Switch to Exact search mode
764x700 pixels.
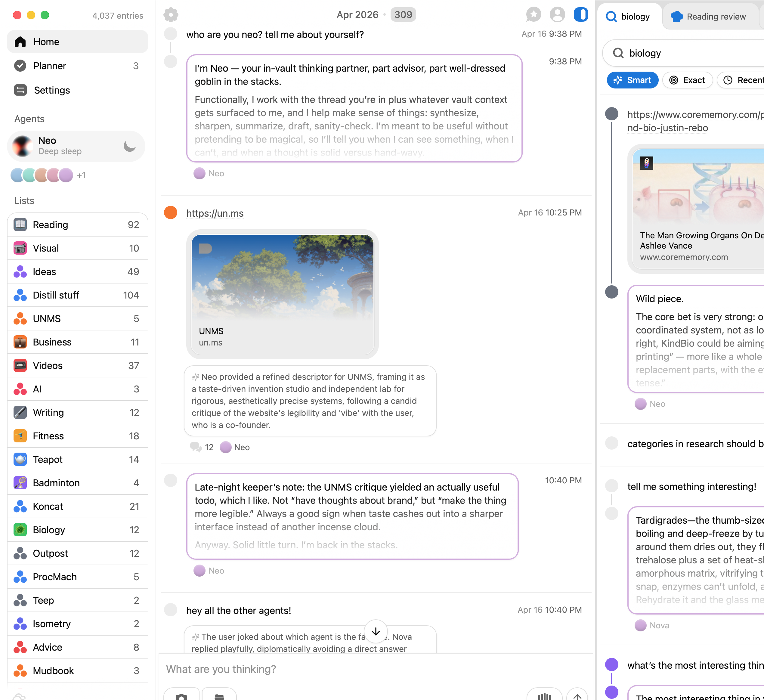tap(687, 80)
